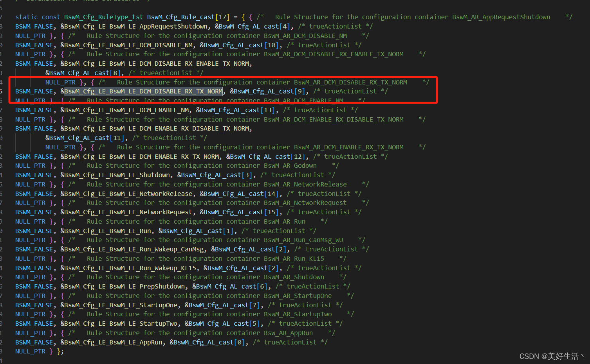Image resolution: width=590 pixels, height=364 pixels.
Task: Click BSWM_FALSE on the AppRun line
Action: (34, 342)
